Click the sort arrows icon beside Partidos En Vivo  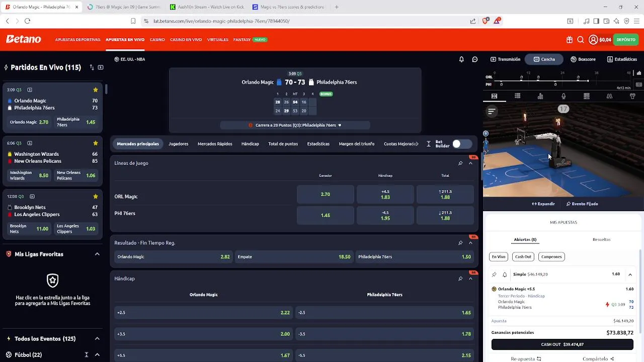[x=92, y=67]
